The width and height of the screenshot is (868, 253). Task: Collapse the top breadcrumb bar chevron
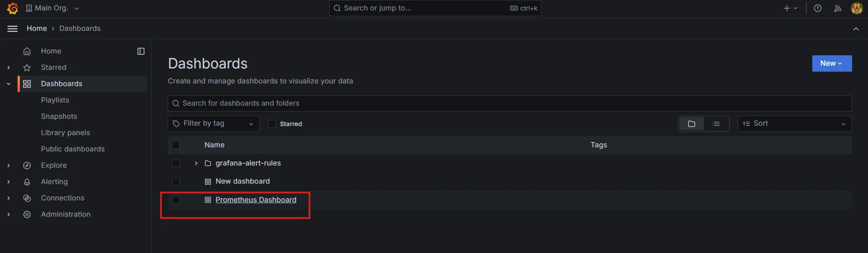point(856,29)
